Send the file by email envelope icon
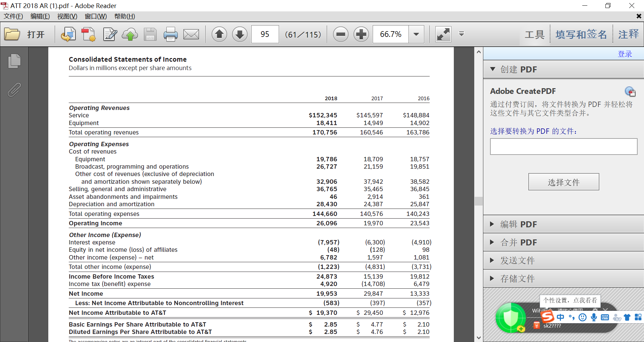 191,34
